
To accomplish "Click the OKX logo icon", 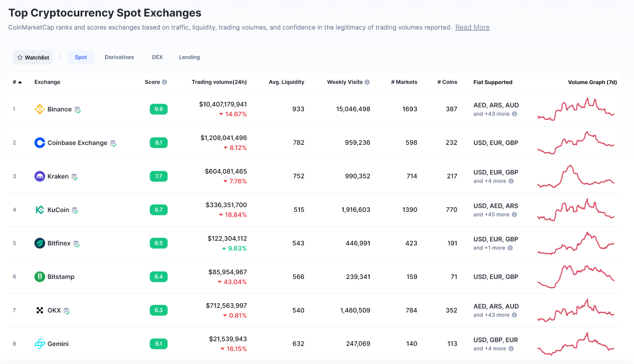I will coord(40,310).
